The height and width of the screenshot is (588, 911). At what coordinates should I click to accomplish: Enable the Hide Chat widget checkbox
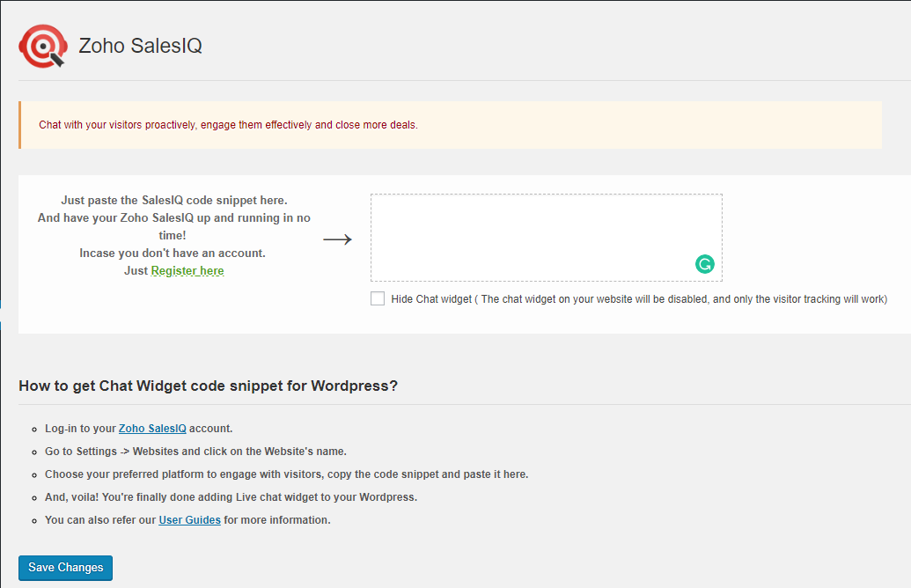[x=378, y=298]
